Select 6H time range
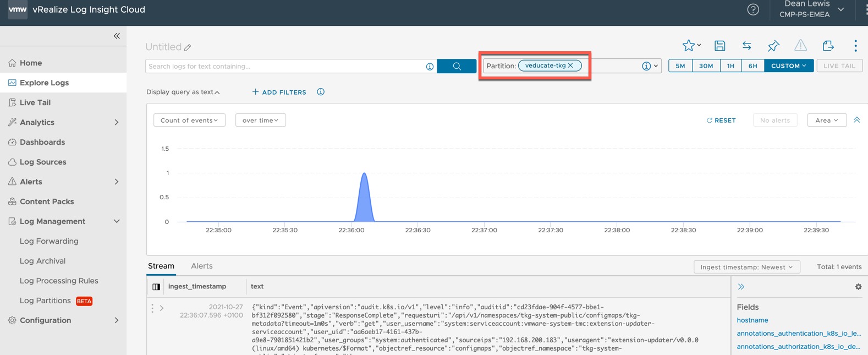 click(x=752, y=65)
